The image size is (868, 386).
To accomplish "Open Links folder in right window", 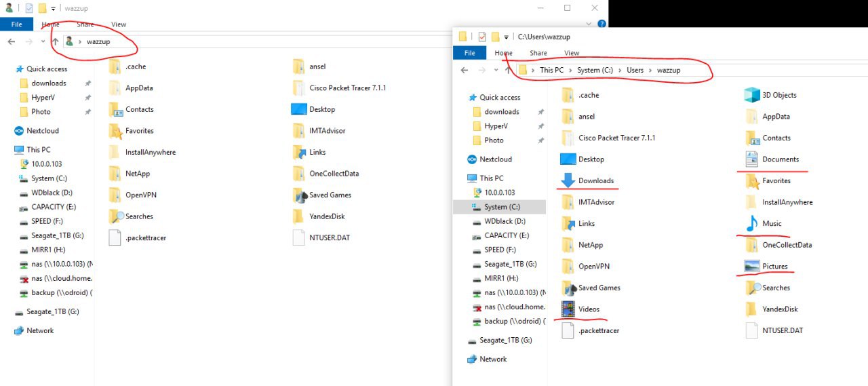I will 578,223.
